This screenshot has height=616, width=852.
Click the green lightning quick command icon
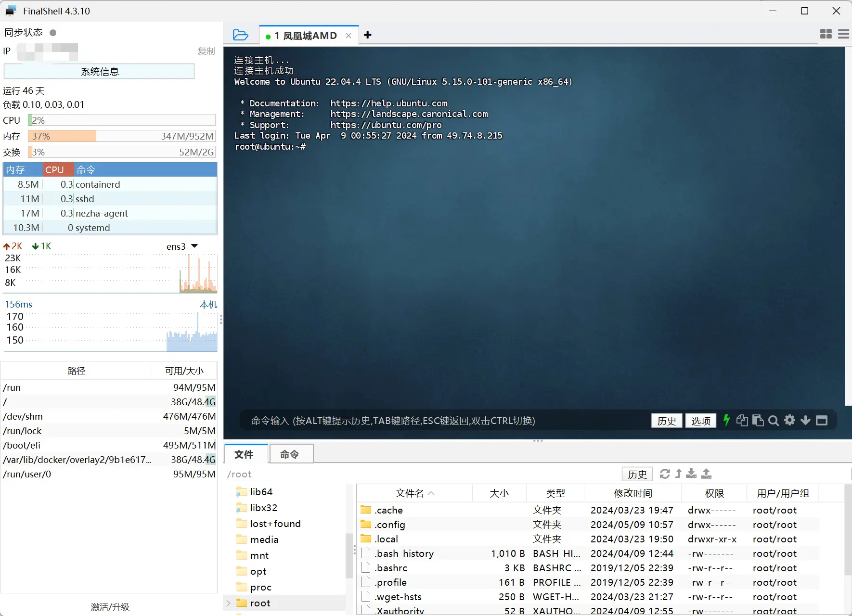tap(726, 420)
